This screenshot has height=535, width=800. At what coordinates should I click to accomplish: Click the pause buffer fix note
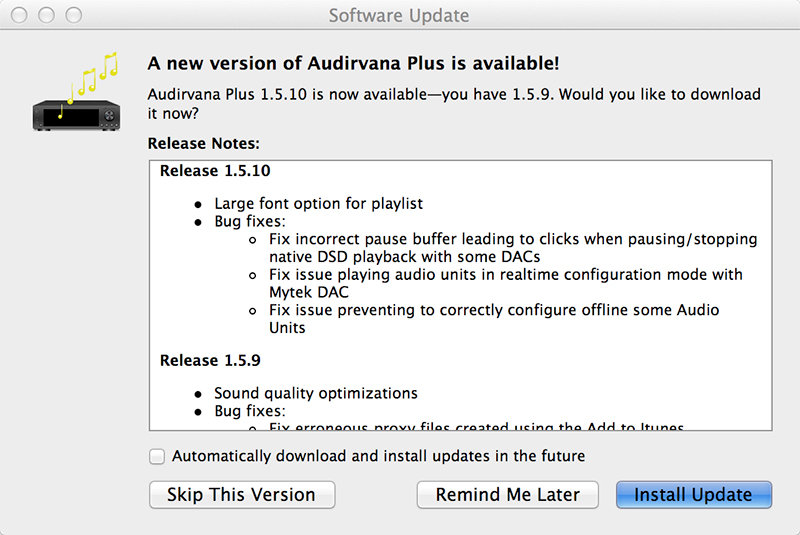coord(513,247)
